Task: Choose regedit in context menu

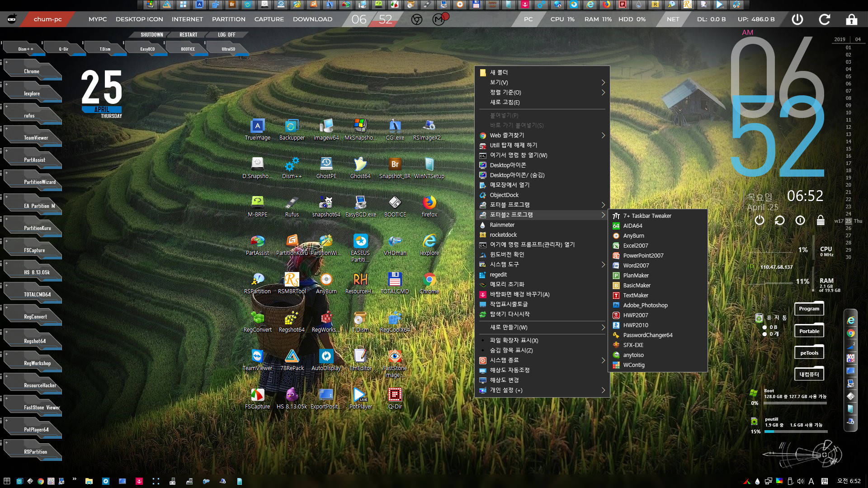Action: tap(542, 274)
